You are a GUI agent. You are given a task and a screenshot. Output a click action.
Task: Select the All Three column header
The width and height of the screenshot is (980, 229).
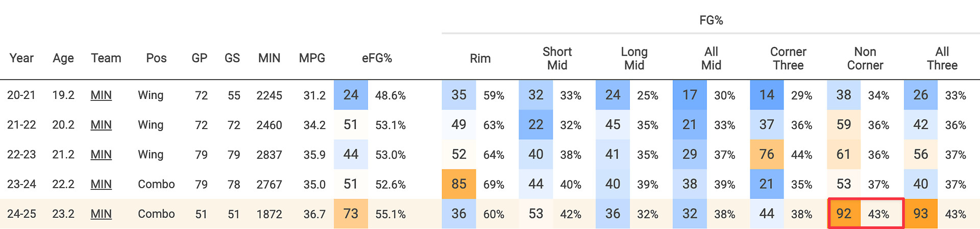click(x=942, y=58)
